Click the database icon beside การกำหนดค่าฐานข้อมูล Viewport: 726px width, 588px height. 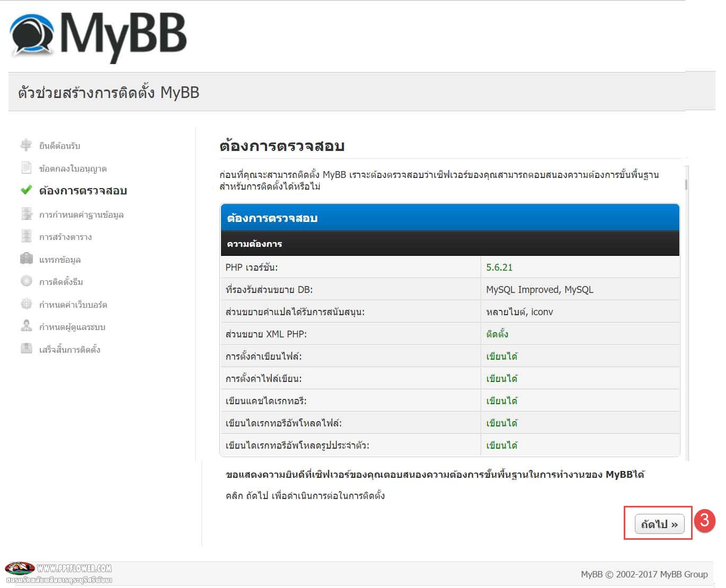tap(26, 213)
